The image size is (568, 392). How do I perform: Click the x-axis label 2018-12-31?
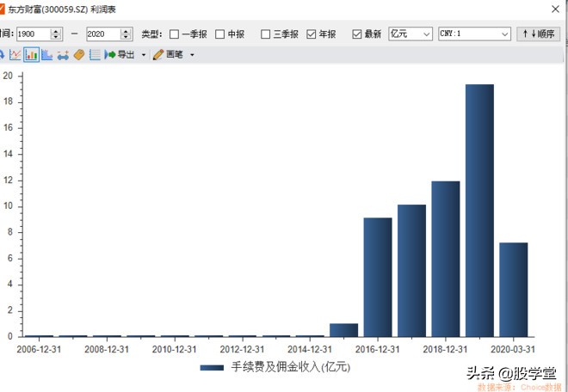pos(445,350)
